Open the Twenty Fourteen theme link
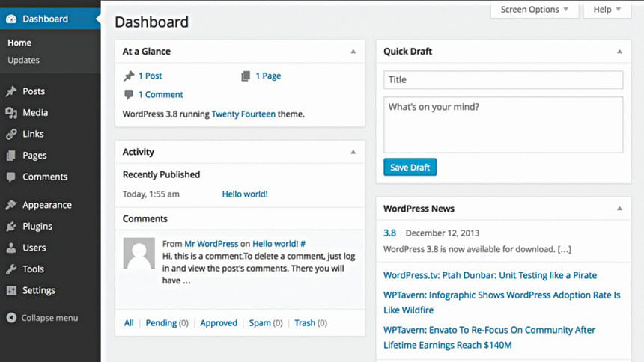 point(243,114)
